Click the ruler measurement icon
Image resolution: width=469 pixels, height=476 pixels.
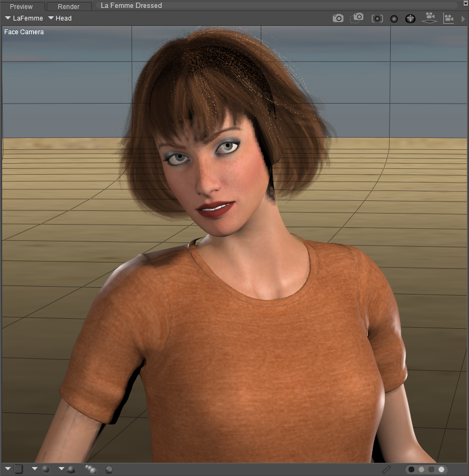coord(386,469)
